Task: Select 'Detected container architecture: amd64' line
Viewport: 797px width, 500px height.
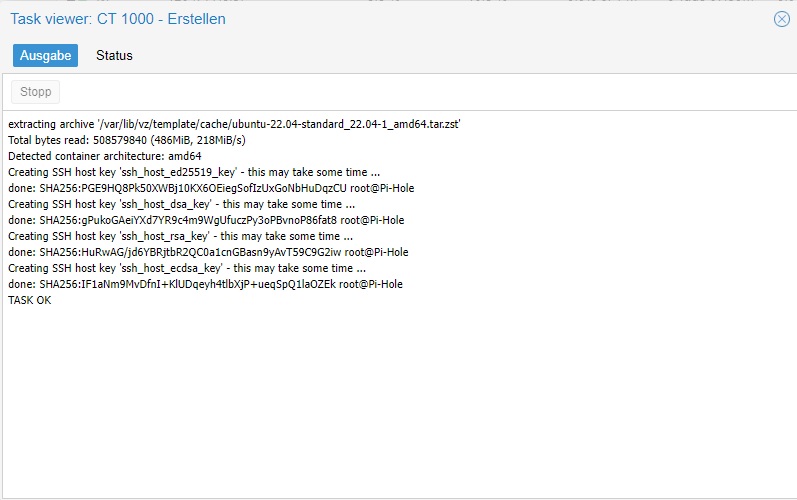Action: pyautogui.click(x=105, y=156)
